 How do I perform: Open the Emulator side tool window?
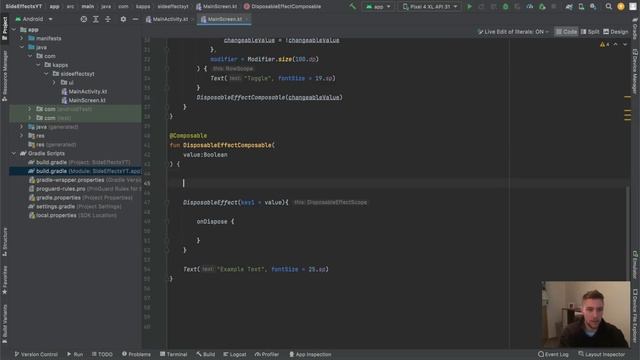(635, 265)
